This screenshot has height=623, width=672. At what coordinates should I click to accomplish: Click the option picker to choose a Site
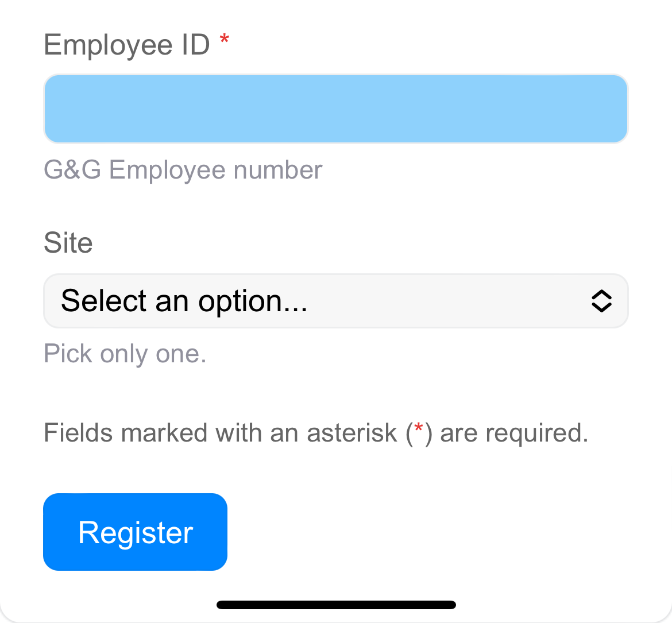[x=335, y=300]
